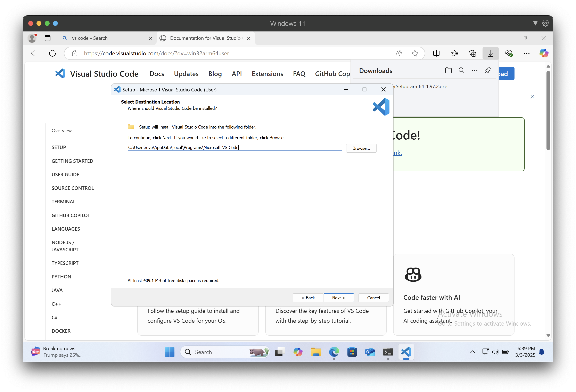Viewport: 576px width, 392px height.
Task: Search downloads with magnifier icon
Action: point(461,70)
